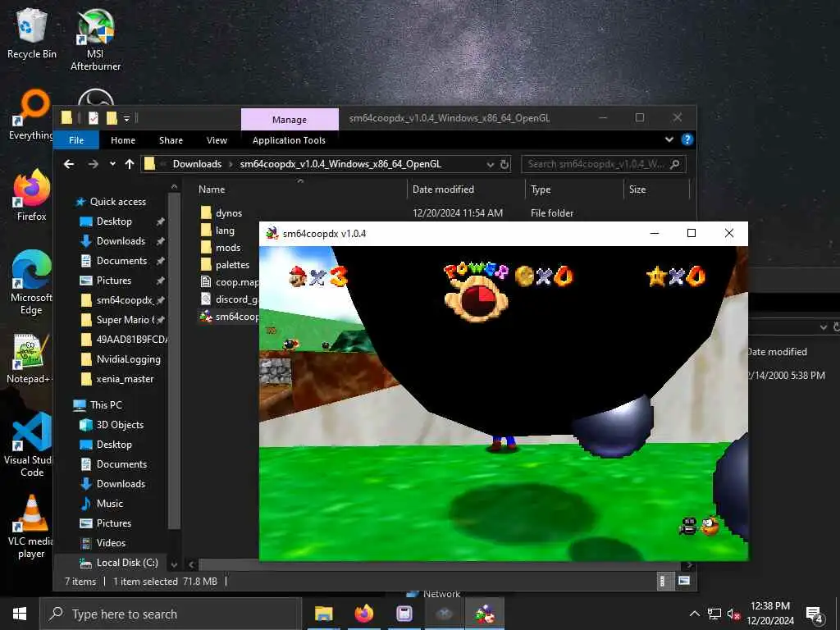
Task: Select This PC in navigation pane
Action: [98, 405]
